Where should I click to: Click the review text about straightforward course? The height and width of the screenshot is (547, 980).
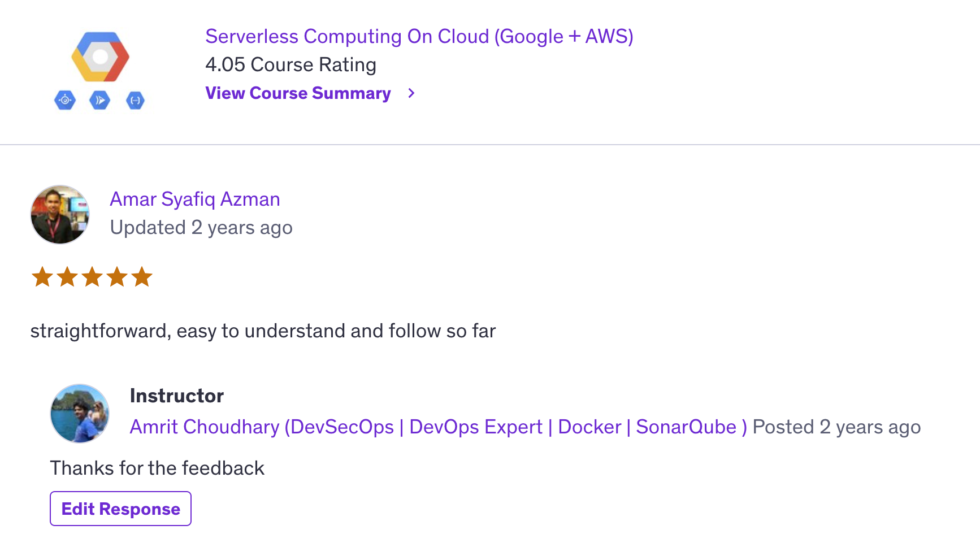pyautogui.click(x=263, y=331)
